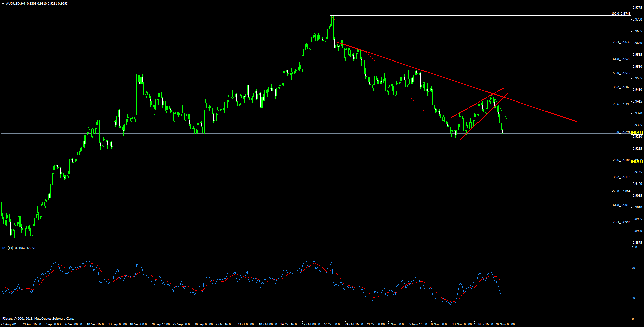Screen dimensions: 644x327
Task: Click the yellow 0.9295 current price tag
Action: [637, 133]
